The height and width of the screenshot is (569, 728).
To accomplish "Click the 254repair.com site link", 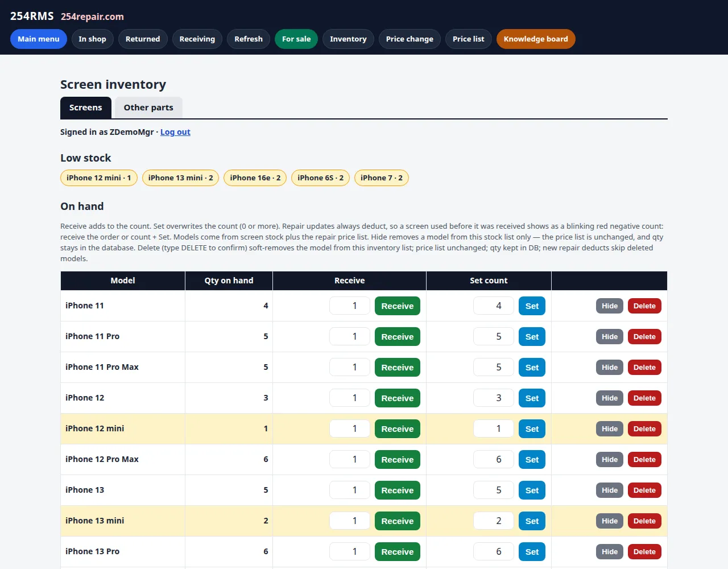I will point(92,17).
